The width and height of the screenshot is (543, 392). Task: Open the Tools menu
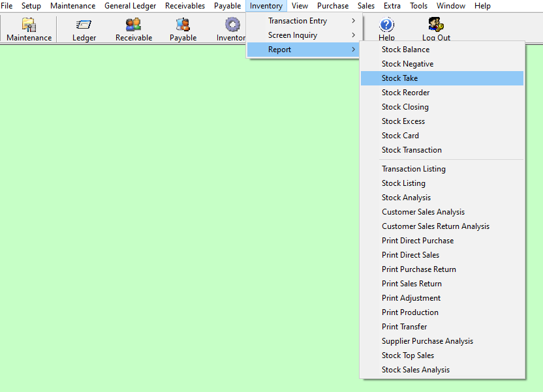[419, 6]
